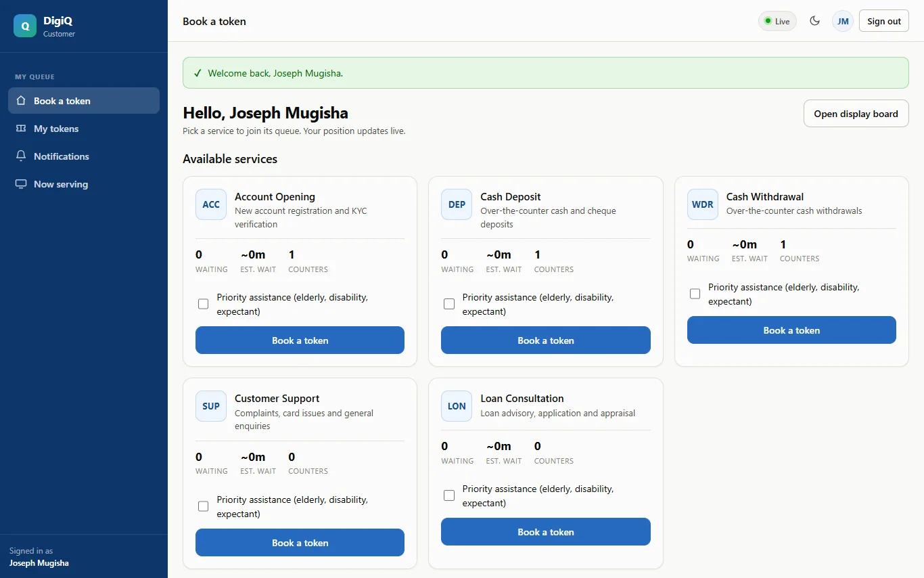Screen dimensions: 924x578
Task: Go to My tokens page
Action: 84,129
